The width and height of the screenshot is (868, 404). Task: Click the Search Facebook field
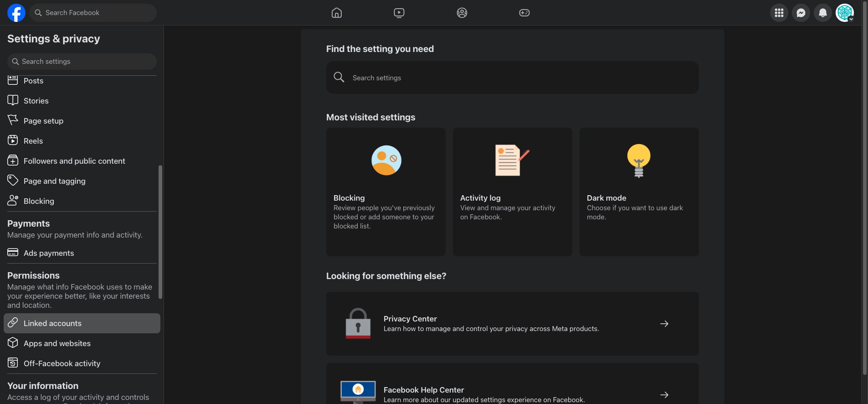pos(93,13)
